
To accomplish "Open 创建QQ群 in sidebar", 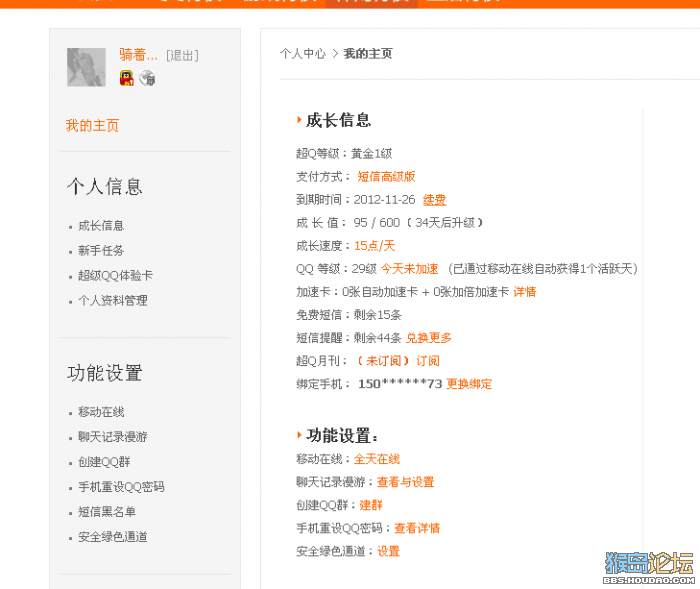I will (104, 462).
